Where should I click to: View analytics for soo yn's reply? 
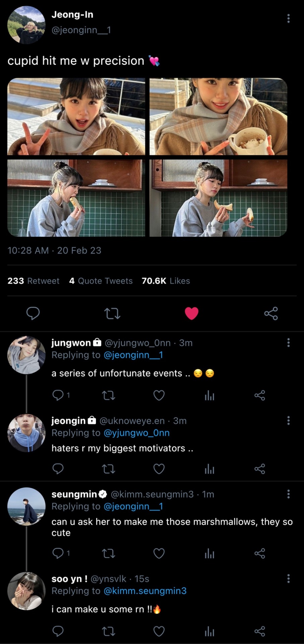click(x=209, y=632)
